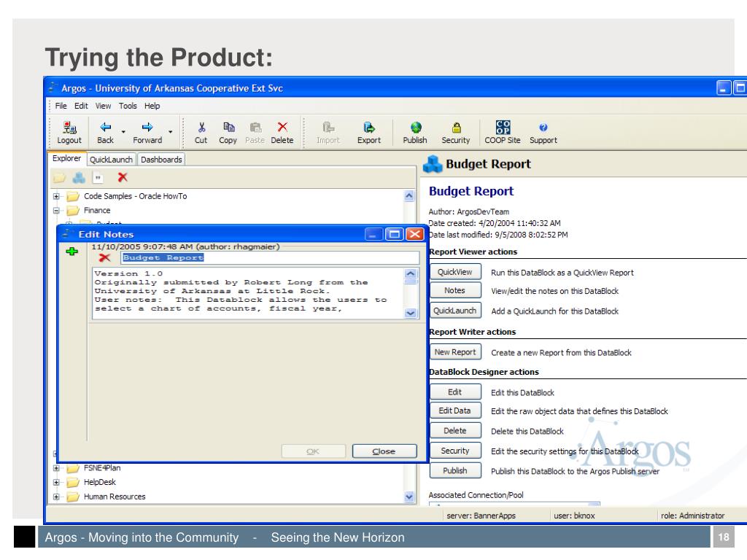Click the note text area scroll down arrow

tap(411, 313)
